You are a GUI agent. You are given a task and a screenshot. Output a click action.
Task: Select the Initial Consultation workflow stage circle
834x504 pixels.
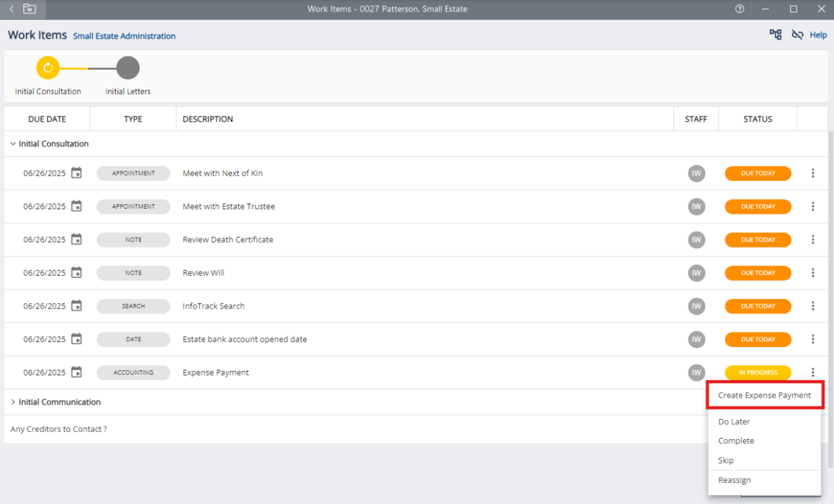tap(48, 68)
